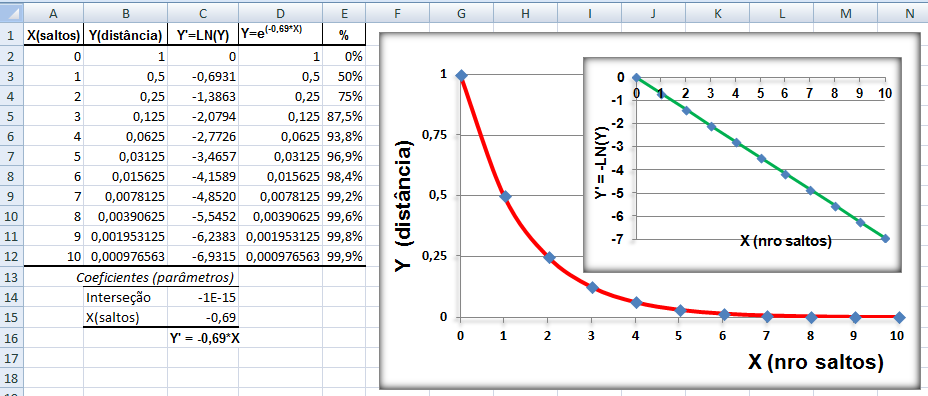Select percentage cell 99,2%

(344, 197)
